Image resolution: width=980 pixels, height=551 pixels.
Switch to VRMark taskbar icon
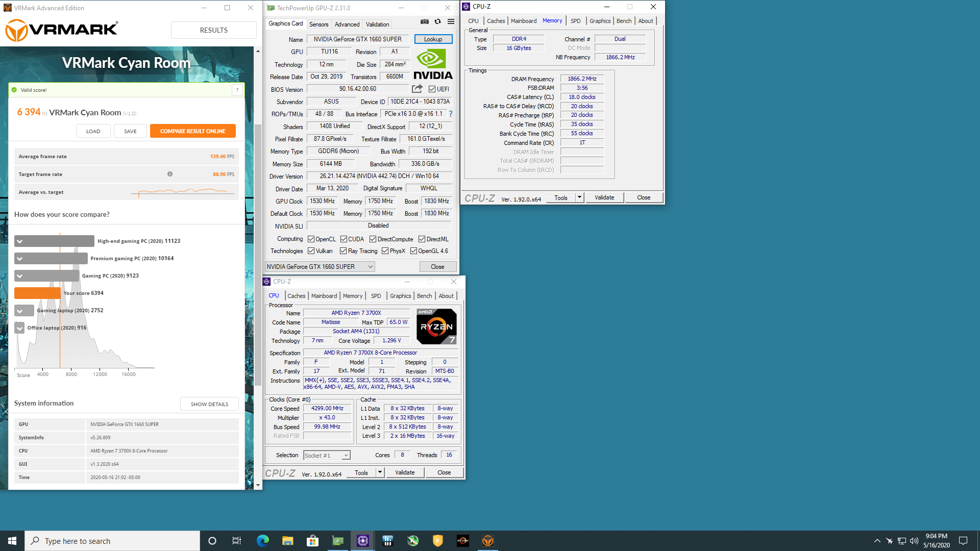coord(488,541)
